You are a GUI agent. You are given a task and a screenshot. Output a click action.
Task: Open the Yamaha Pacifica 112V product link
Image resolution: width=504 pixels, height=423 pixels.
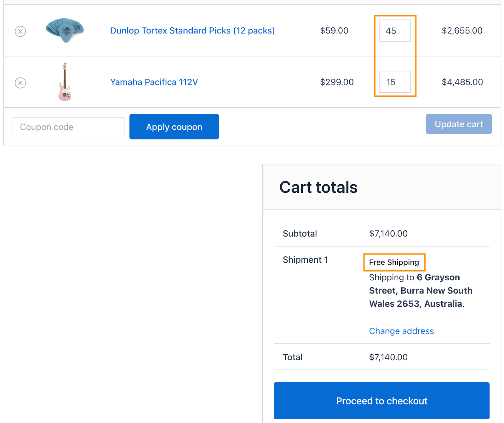pos(154,82)
